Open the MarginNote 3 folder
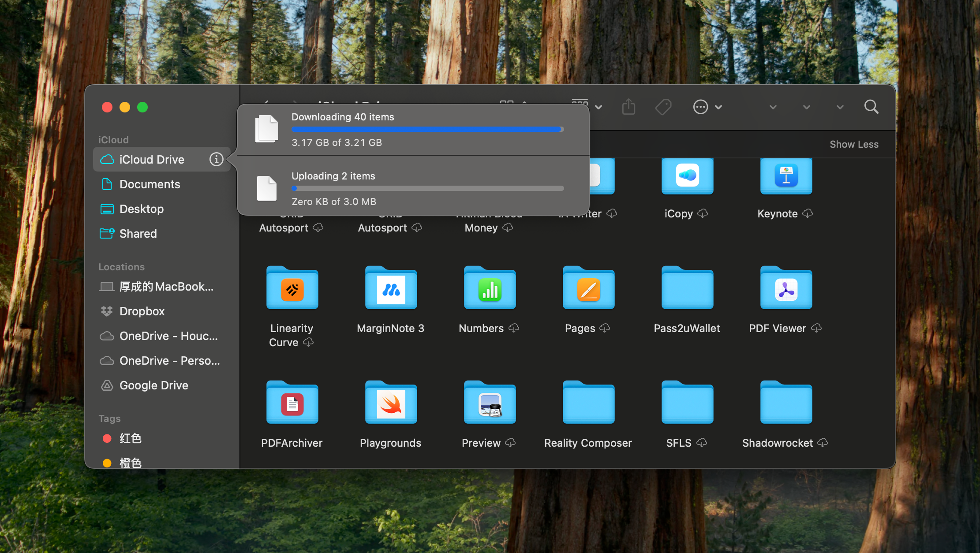 [x=391, y=289]
